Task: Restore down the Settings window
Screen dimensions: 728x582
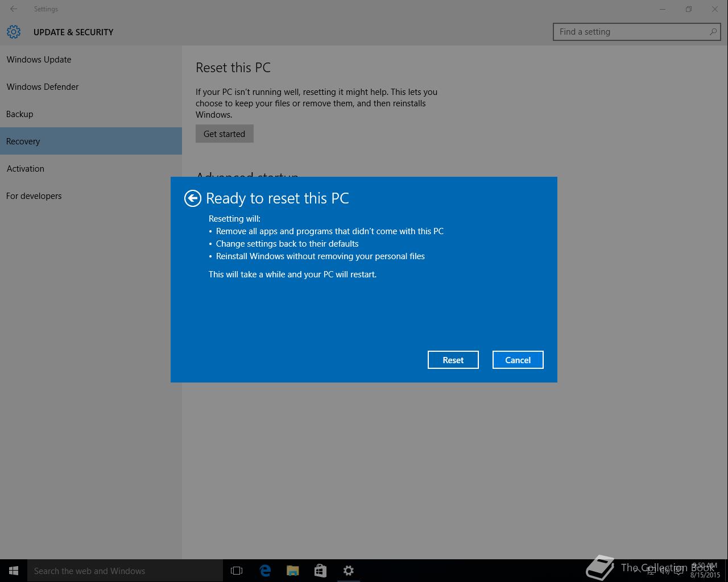Action: point(689,9)
